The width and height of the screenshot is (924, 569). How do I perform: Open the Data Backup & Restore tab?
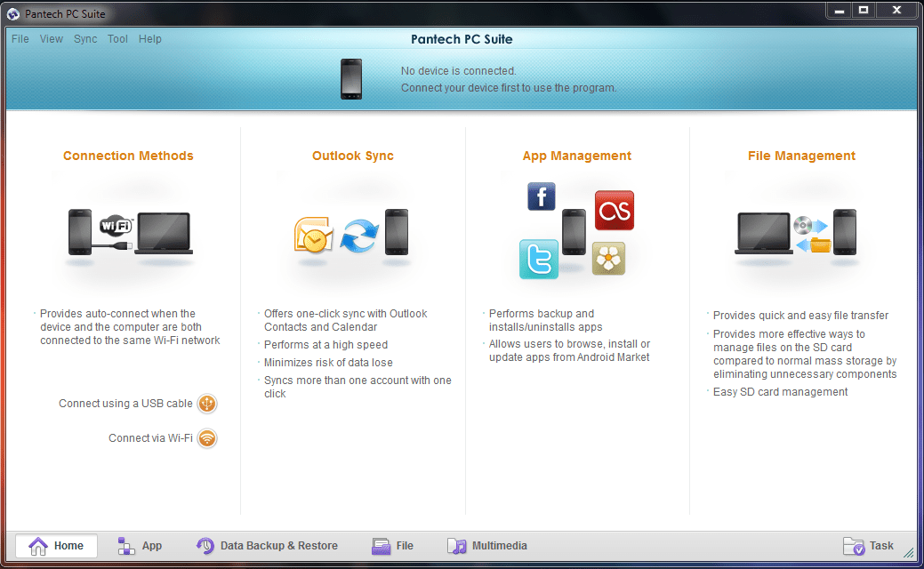[x=267, y=546]
